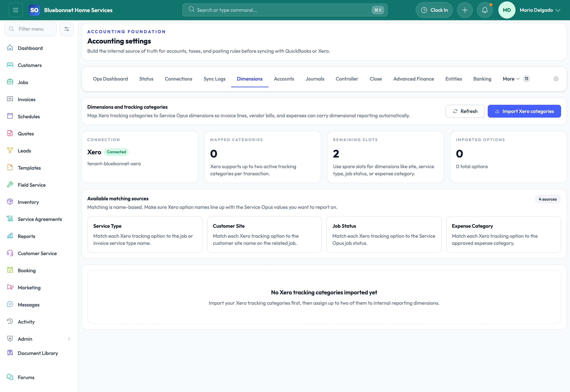Open the Entities tab
This screenshot has height=392, width=570.
453,79
